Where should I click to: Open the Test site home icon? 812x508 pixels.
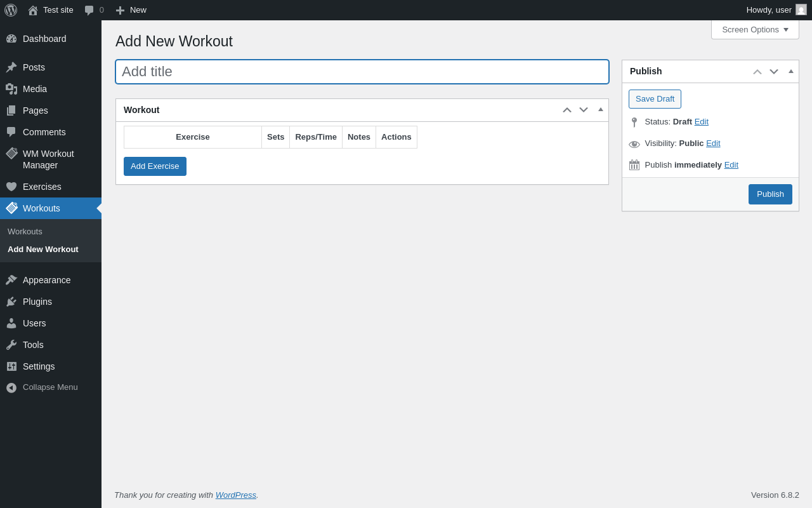tap(33, 10)
